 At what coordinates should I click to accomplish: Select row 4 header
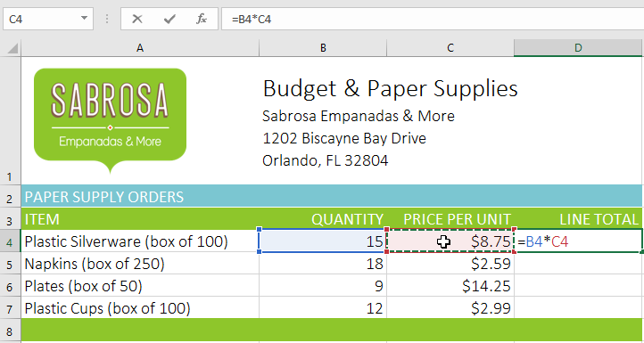coord(11,241)
